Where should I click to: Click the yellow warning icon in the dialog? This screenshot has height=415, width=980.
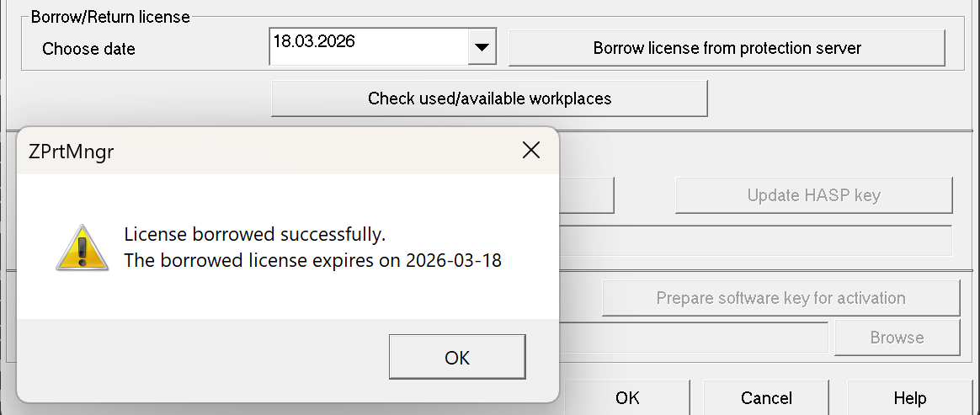83,247
